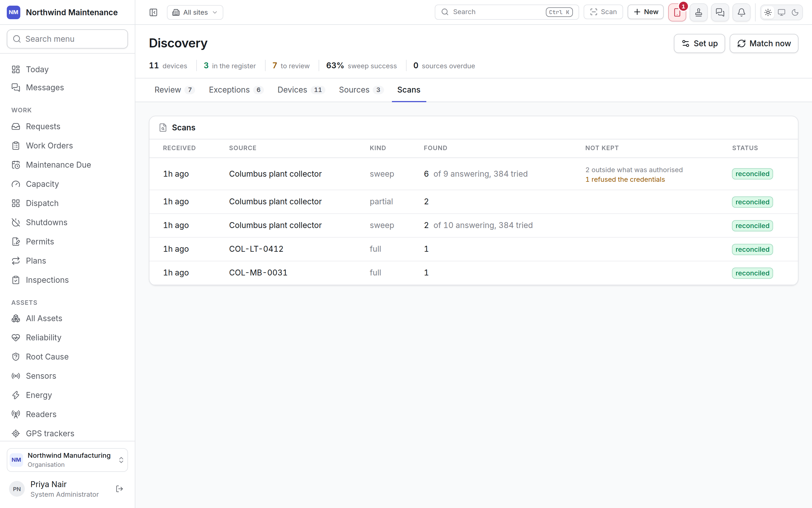Open Maintenance Due

tap(67, 165)
